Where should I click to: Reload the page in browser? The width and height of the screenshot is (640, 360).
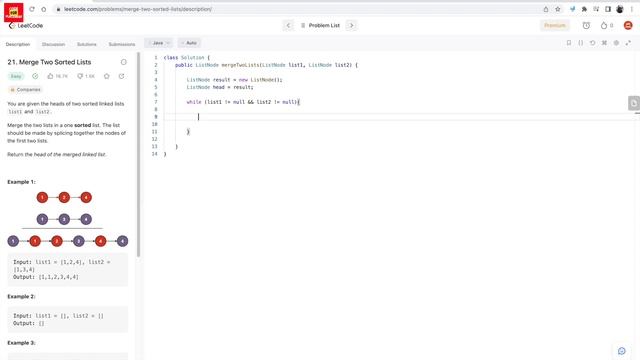(32, 9)
